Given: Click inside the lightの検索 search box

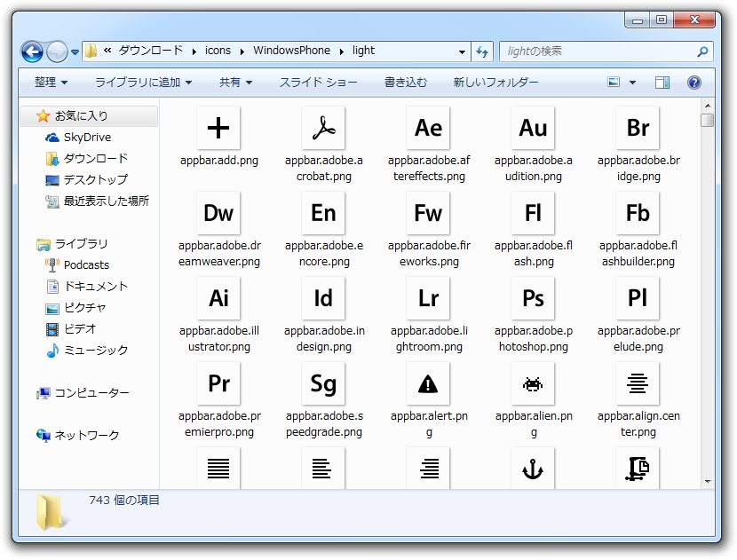Looking at the screenshot, I should click(x=595, y=51).
